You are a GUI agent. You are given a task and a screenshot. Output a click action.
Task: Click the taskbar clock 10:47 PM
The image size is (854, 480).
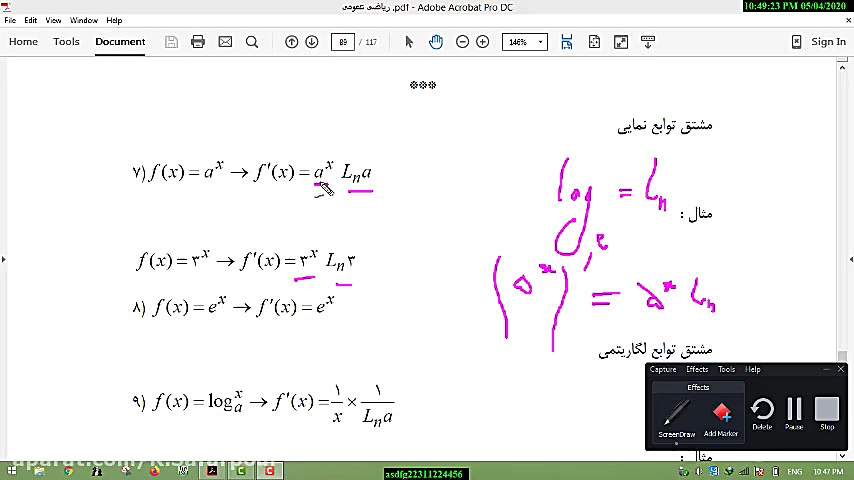[x=828, y=471]
